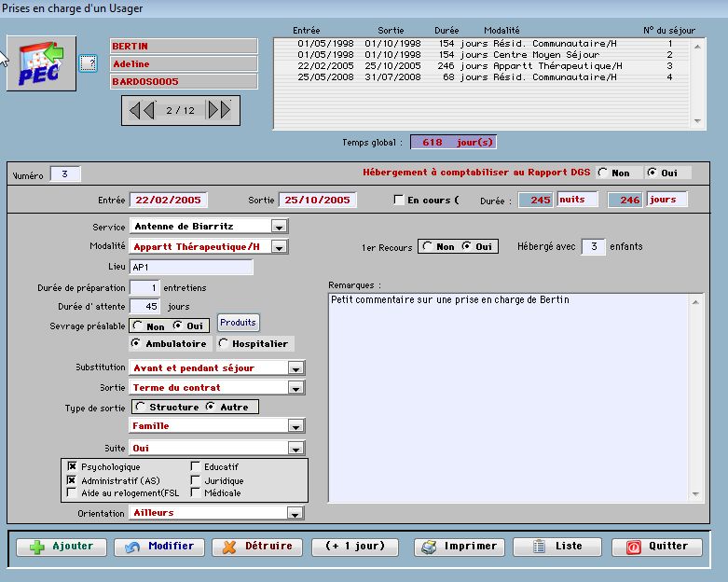
Task: Click Durée de préparation entretiens field
Action: coord(144,287)
